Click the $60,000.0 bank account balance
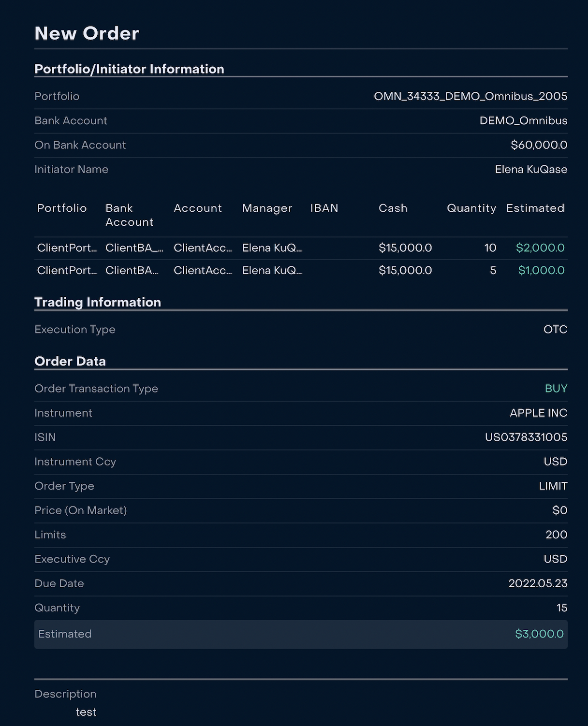Screen dimensions: 588x726 (539, 145)
